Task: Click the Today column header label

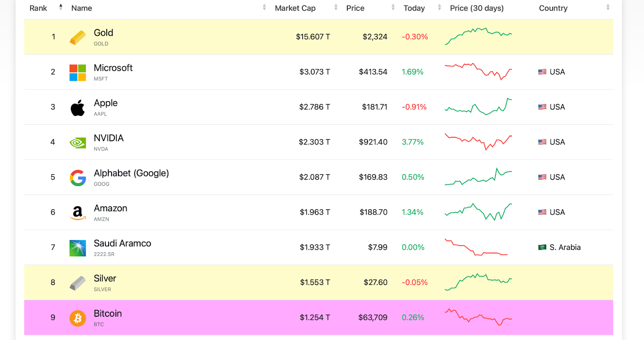Action: pos(414,8)
